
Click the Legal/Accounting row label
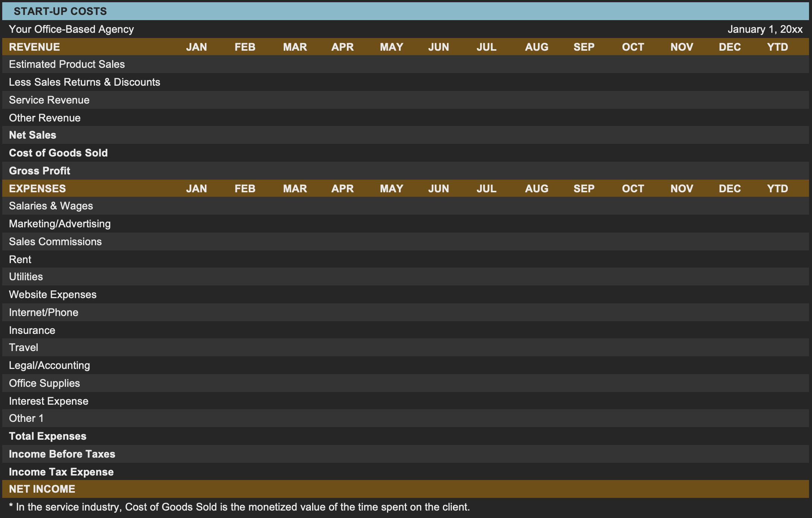point(49,365)
